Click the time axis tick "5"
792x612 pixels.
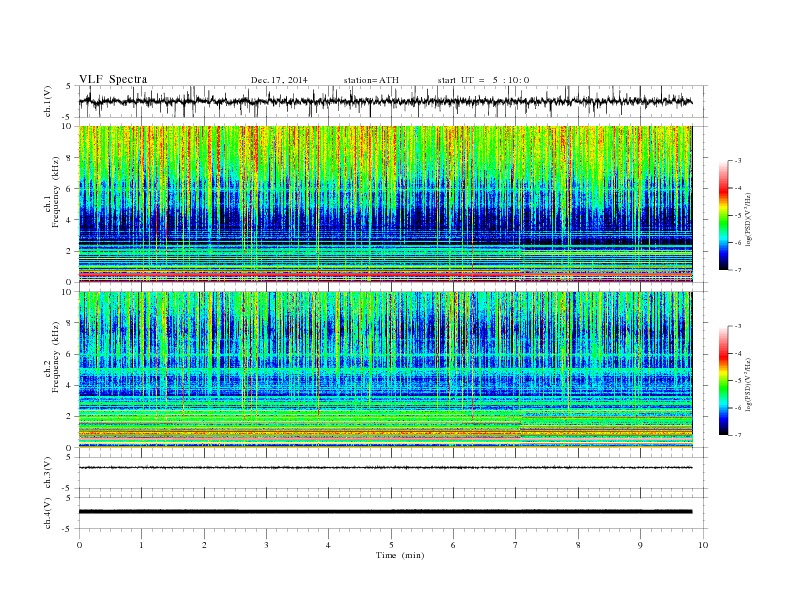(x=391, y=545)
